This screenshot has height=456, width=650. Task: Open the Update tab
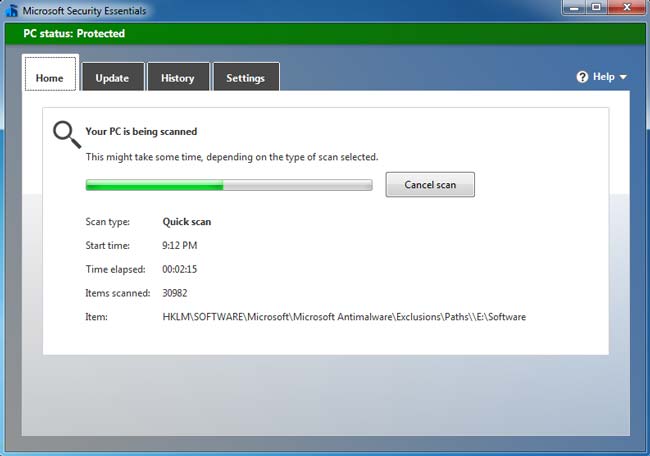[113, 77]
